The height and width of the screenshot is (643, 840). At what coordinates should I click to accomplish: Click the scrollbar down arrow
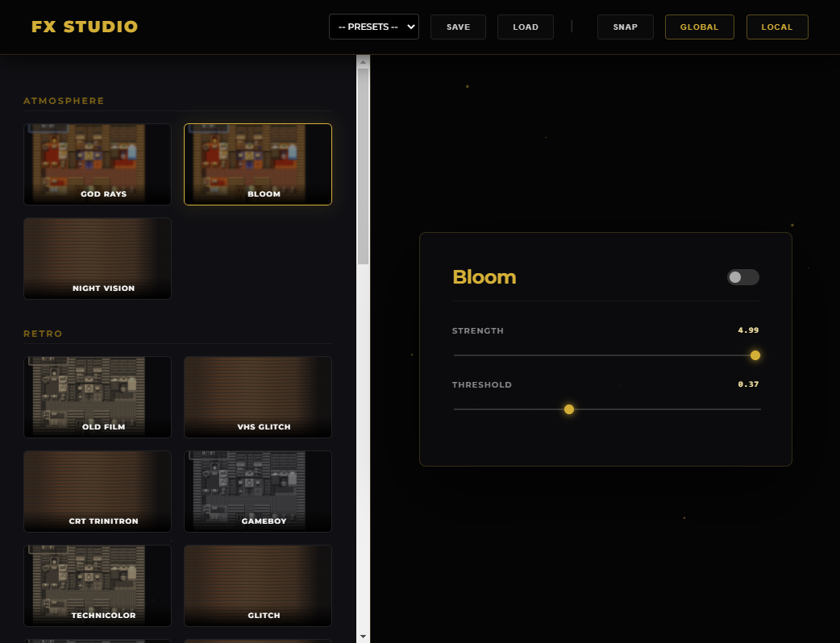coord(364,637)
